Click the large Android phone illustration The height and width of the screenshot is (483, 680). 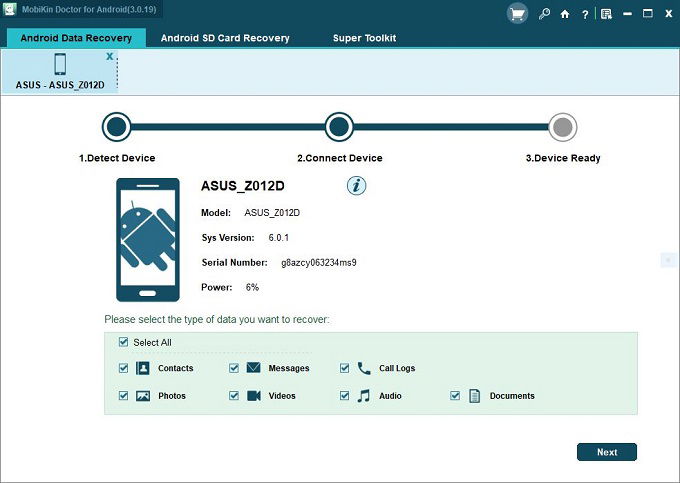coord(148,240)
